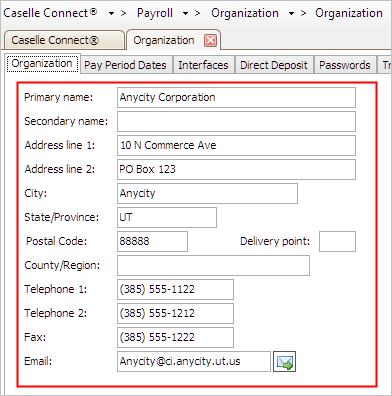Click the last Organization breadcrumb item

click(x=349, y=13)
